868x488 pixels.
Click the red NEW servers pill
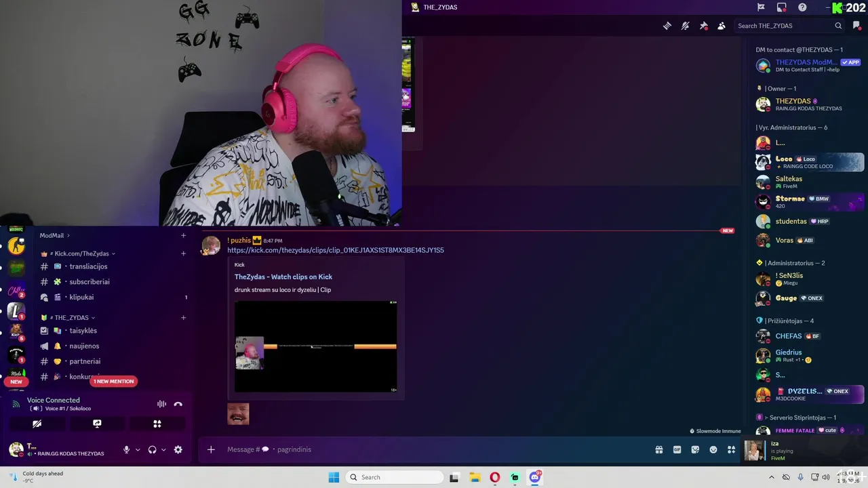(16, 382)
